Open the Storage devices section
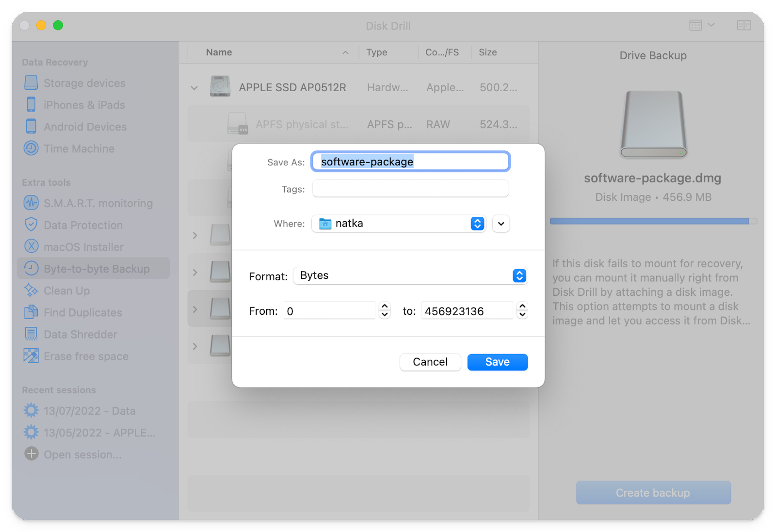The height and width of the screenshot is (532, 776). tap(83, 83)
